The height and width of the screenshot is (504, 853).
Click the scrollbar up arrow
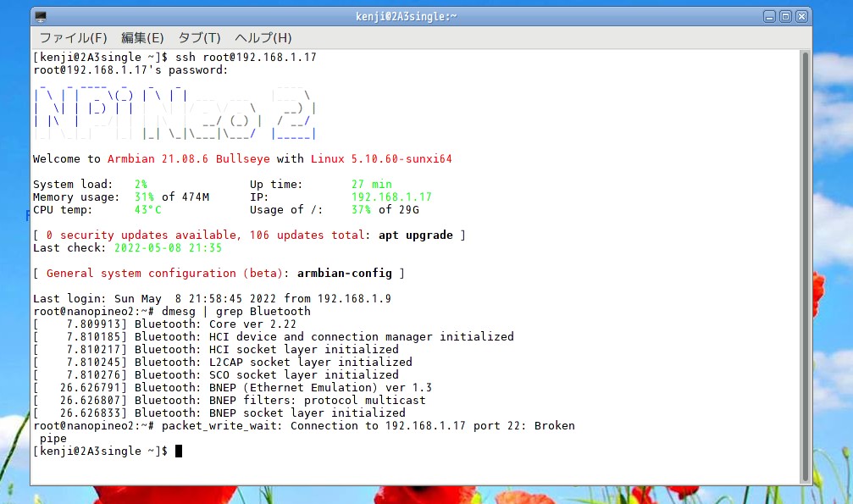pyautogui.click(x=805, y=56)
